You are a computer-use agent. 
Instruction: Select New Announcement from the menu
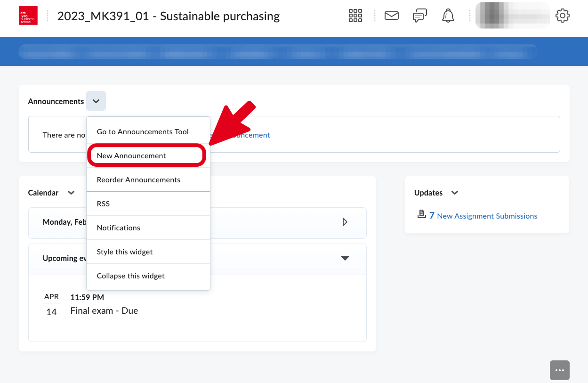(x=131, y=156)
